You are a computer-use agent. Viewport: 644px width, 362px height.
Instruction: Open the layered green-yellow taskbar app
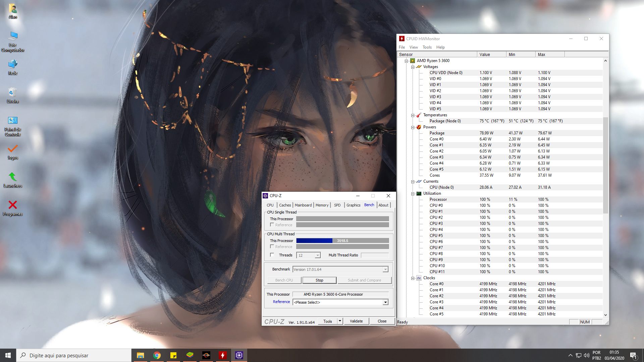190,355
